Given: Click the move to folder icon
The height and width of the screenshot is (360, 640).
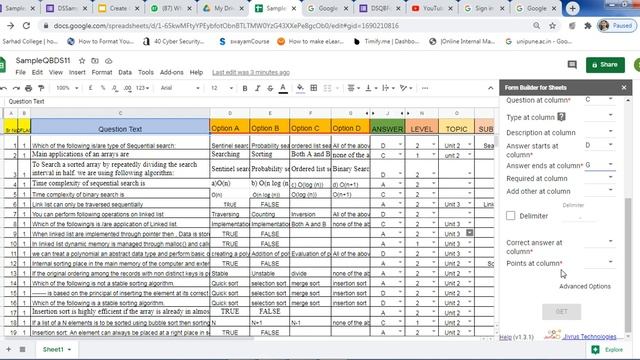Looking at the screenshot, I should pyautogui.click(x=95, y=61).
